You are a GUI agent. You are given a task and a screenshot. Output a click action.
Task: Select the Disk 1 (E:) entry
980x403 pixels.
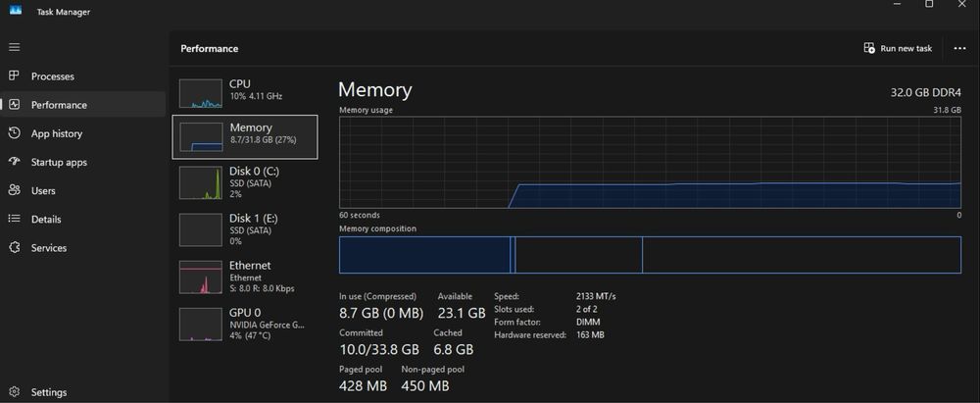click(x=245, y=229)
